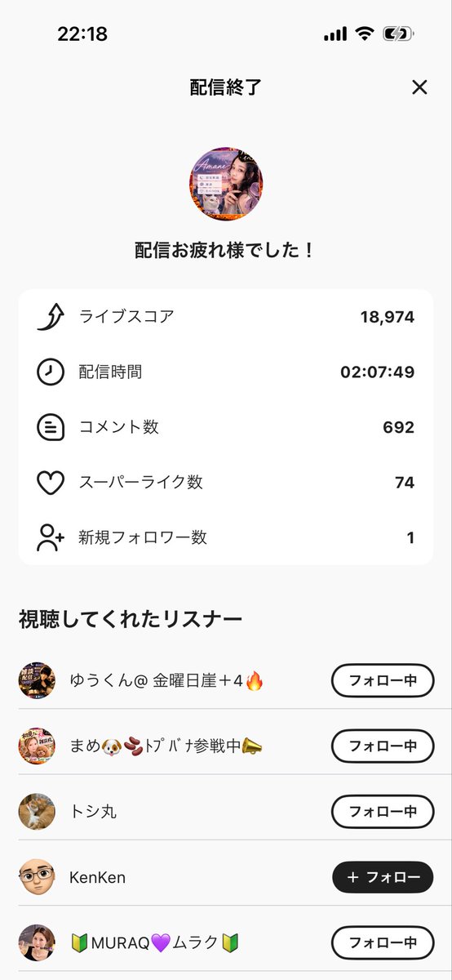Select the KenKen listener name
Image resolution: width=452 pixels, height=980 pixels.
point(98,878)
